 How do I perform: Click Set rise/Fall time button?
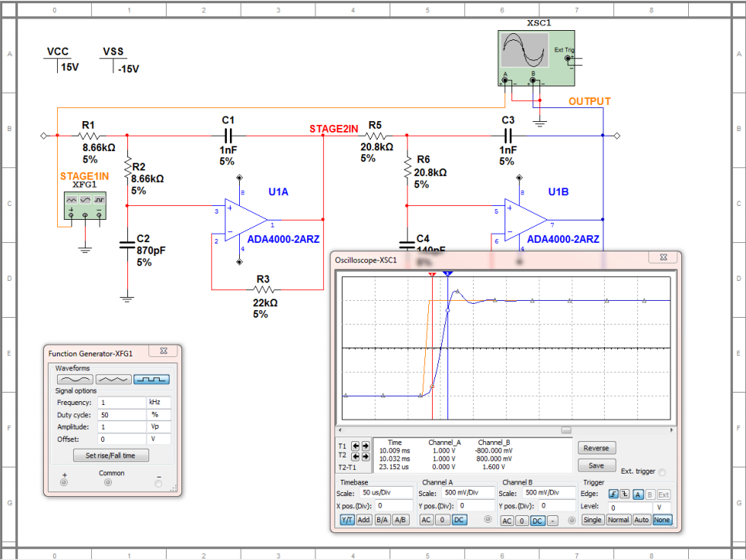point(111,455)
